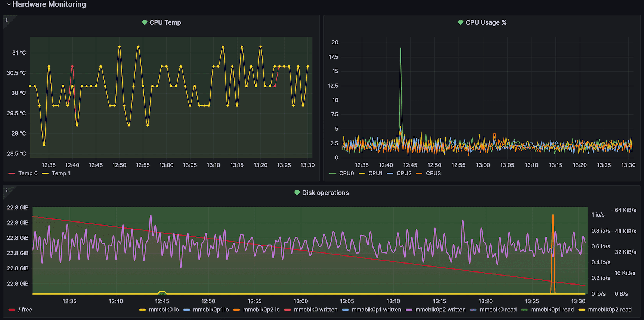Toggle the Temp 1 legend series
Viewport: 644px width, 320px height.
(61, 173)
